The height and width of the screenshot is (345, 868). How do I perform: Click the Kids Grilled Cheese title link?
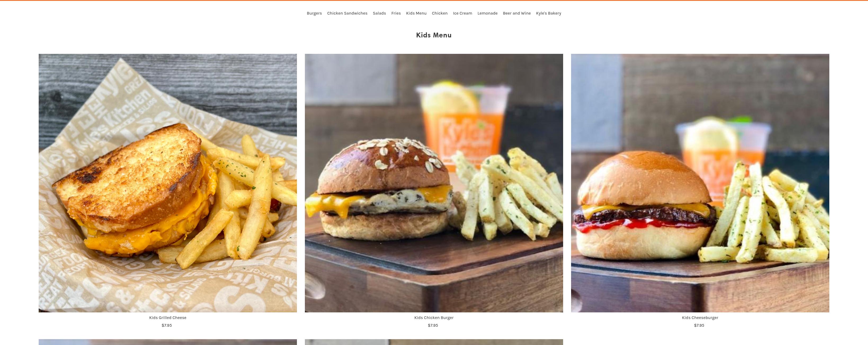click(x=168, y=318)
